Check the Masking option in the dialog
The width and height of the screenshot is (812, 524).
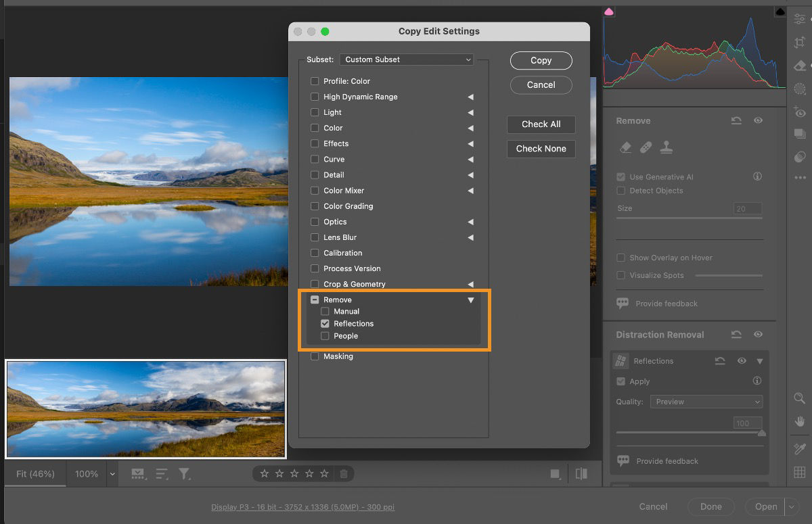pyautogui.click(x=315, y=356)
